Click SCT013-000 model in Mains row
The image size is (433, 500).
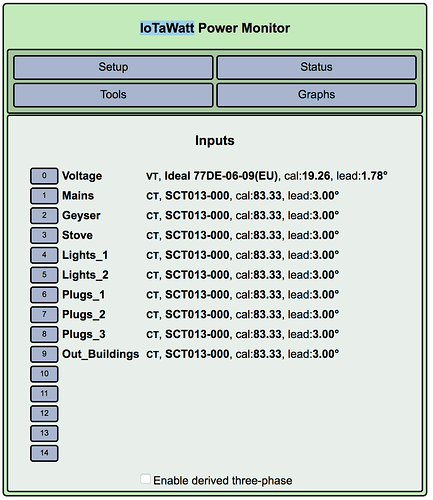point(197,196)
